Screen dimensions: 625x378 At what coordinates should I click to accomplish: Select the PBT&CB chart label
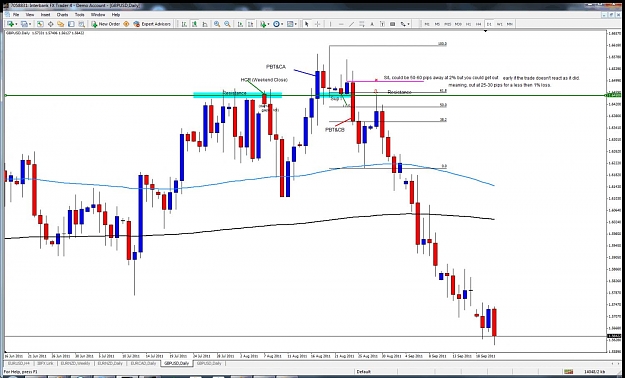tap(335, 130)
